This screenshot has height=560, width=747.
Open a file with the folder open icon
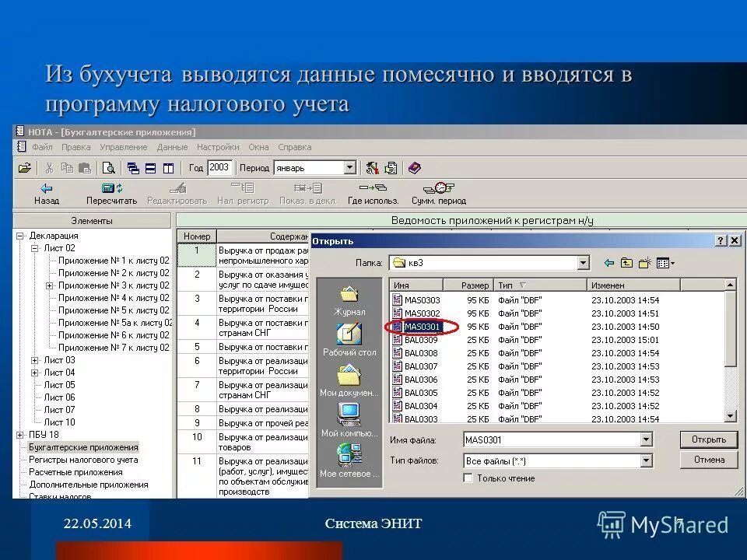(24, 167)
